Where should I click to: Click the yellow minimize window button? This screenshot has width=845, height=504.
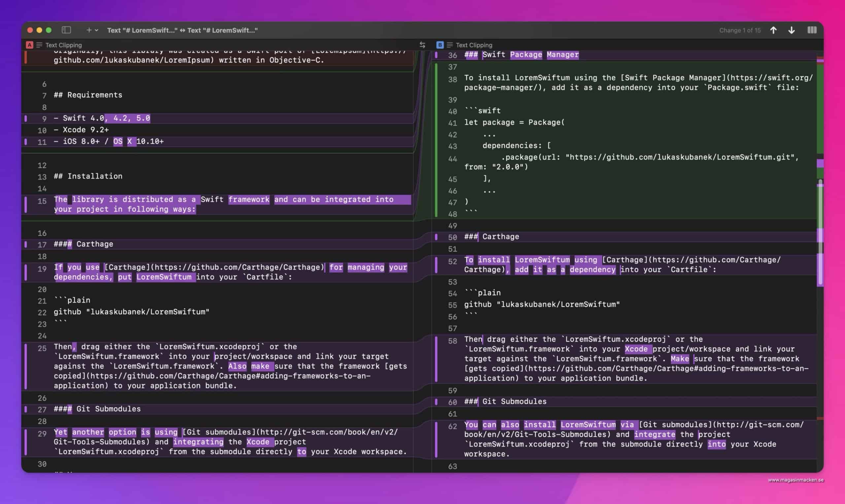pyautogui.click(x=39, y=30)
